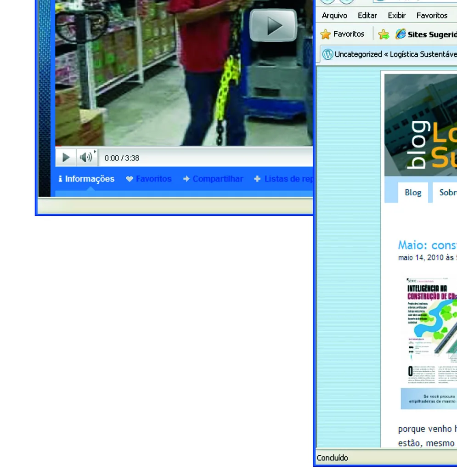Open the Arquivo menu in the browser
Viewport: 457px width, 476px height.
click(334, 16)
